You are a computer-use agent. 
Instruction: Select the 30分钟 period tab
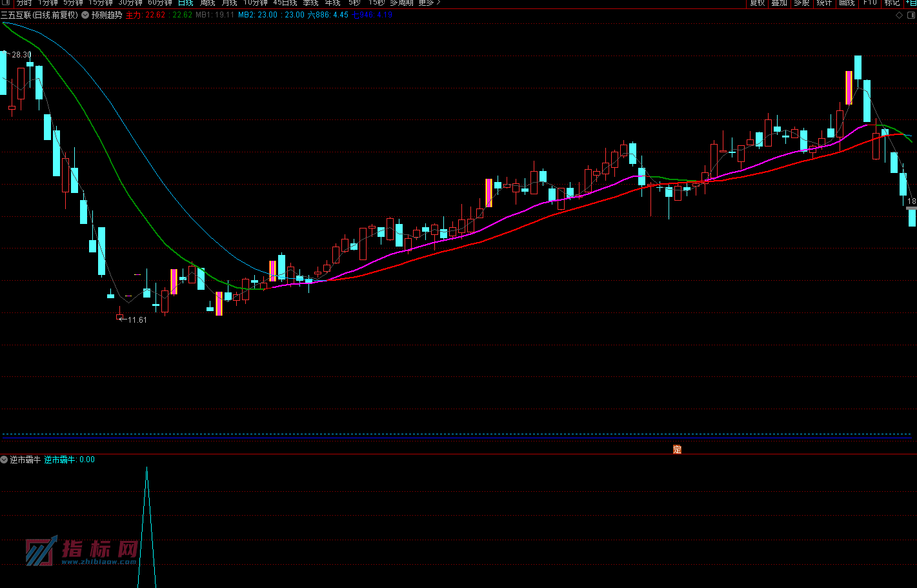130,3
